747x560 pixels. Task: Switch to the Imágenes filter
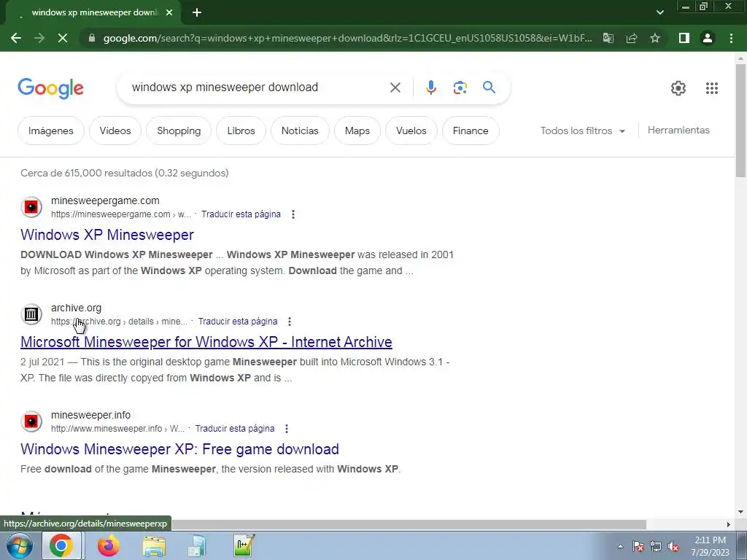click(x=50, y=131)
